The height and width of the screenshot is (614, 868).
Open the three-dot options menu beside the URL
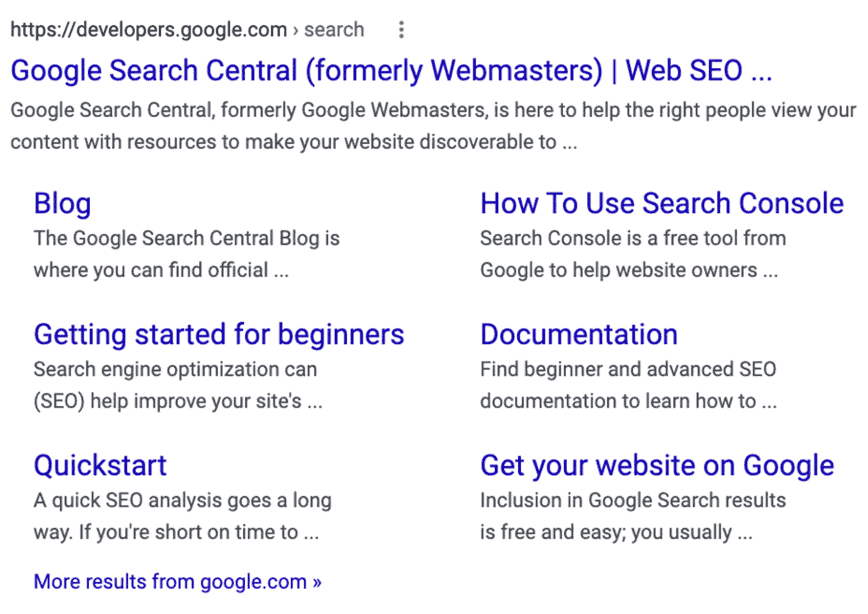point(401,30)
